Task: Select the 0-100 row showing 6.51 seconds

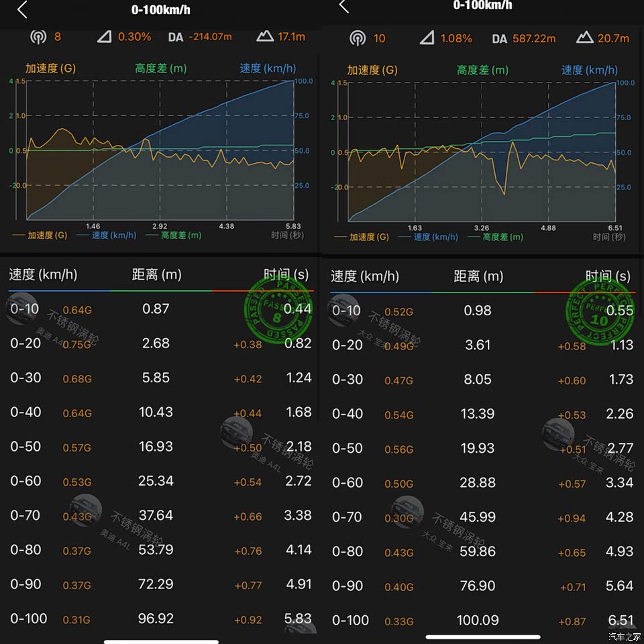Action: pos(483,620)
